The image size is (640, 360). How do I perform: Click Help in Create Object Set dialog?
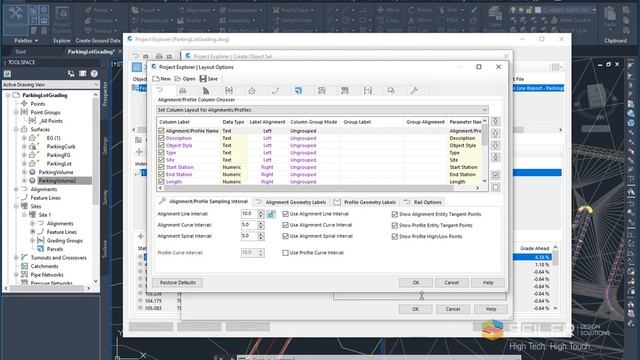point(491,309)
